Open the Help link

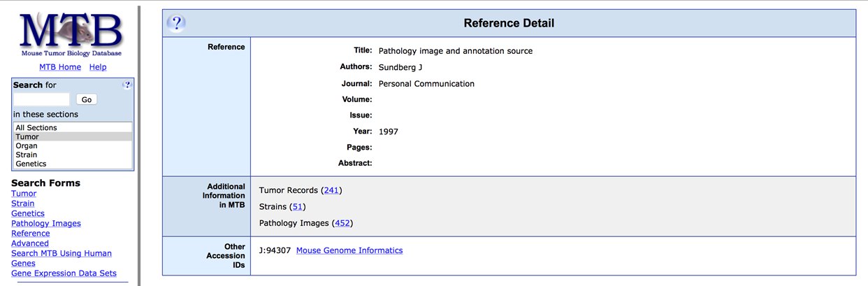(x=98, y=67)
